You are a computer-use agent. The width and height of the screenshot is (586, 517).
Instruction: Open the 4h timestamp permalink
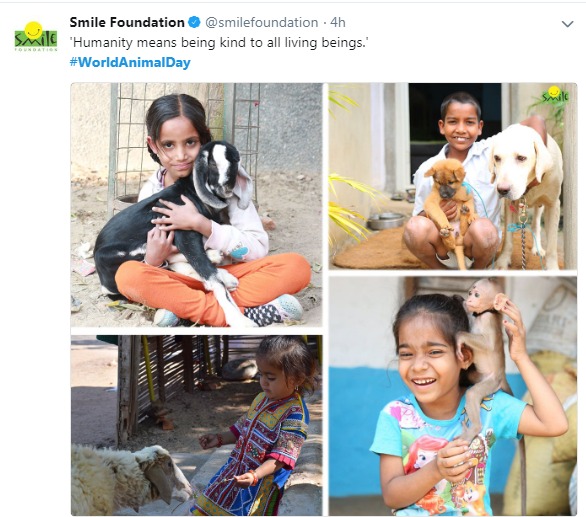click(x=338, y=22)
